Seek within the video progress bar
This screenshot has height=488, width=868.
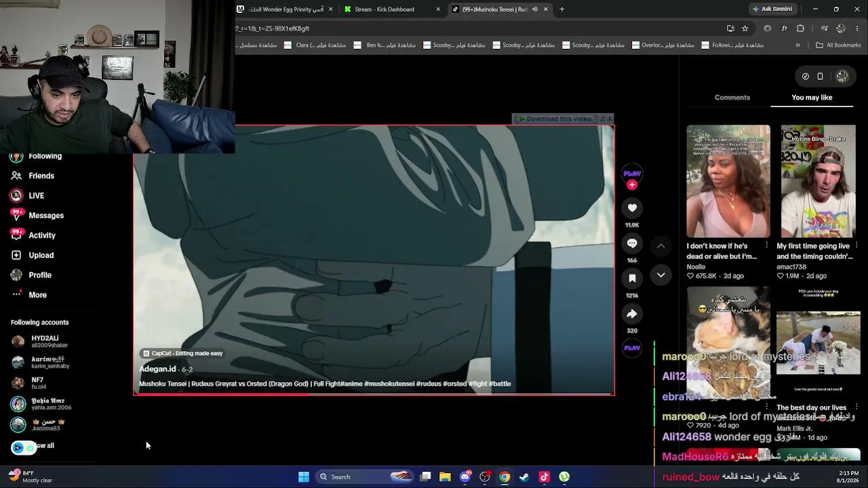pyautogui.click(x=374, y=394)
